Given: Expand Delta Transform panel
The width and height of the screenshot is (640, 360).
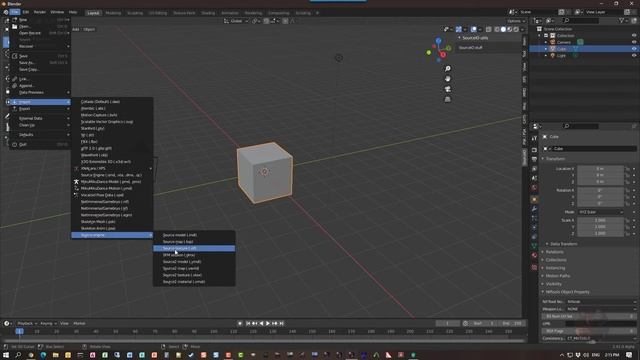Looking at the screenshot, I should [563, 244].
